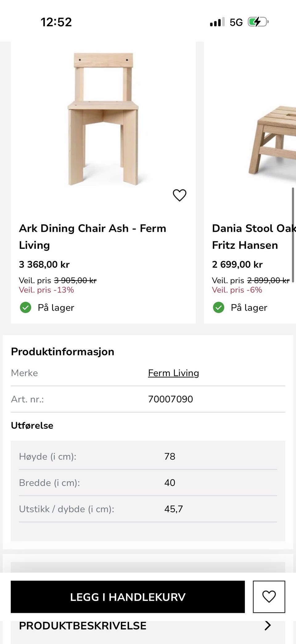
Task: Open Dania Stool Oak product title
Action: (x=254, y=236)
